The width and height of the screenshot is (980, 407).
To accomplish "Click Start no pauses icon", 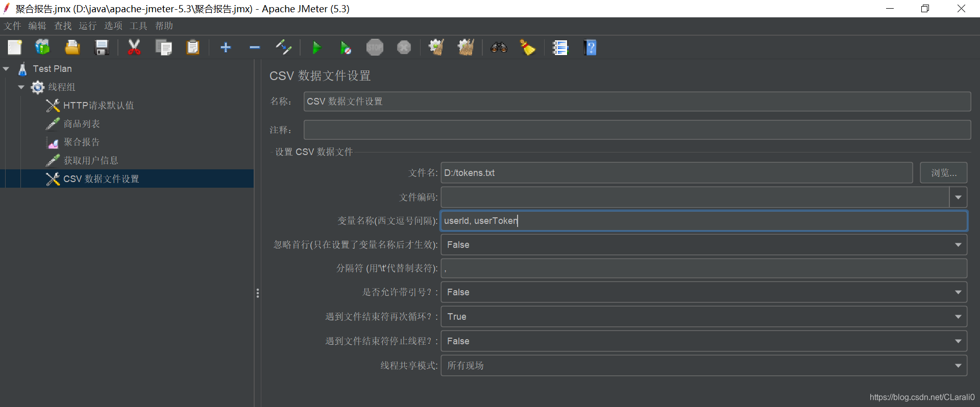I will [x=346, y=48].
